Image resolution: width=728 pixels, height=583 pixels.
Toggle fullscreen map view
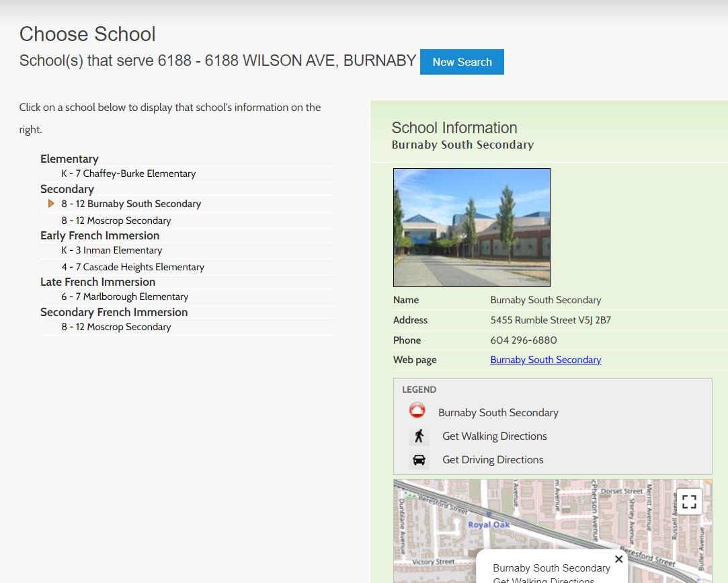click(689, 502)
